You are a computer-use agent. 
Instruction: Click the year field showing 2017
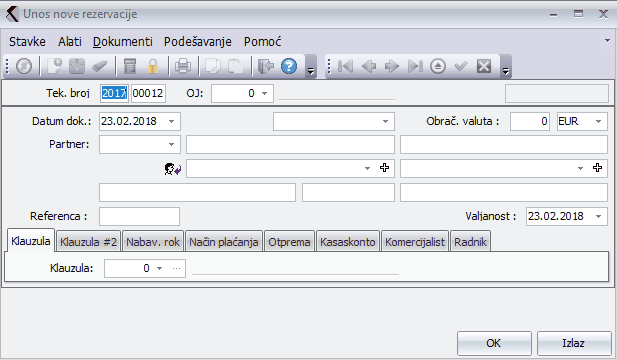pos(114,93)
